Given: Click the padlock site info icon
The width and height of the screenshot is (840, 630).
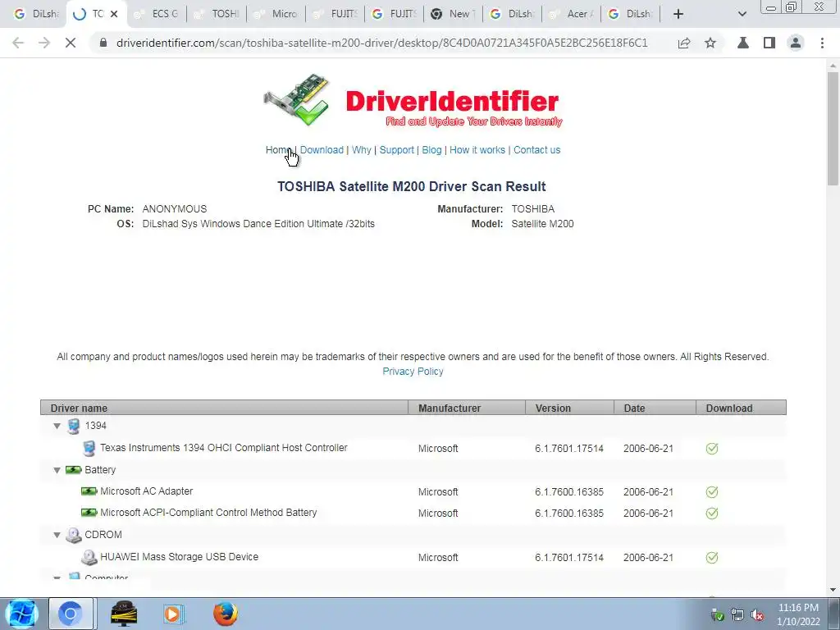Looking at the screenshot, I should (x=103, y=43).
